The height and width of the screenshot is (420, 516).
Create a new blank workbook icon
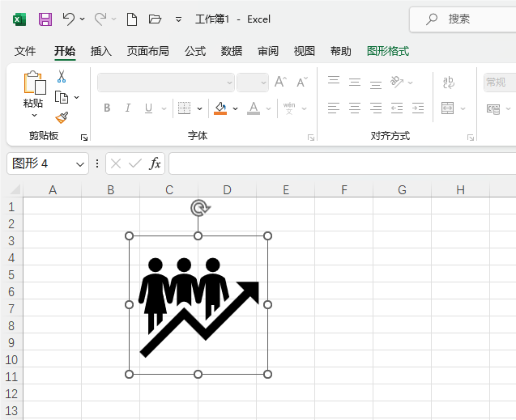coord(132,19)
